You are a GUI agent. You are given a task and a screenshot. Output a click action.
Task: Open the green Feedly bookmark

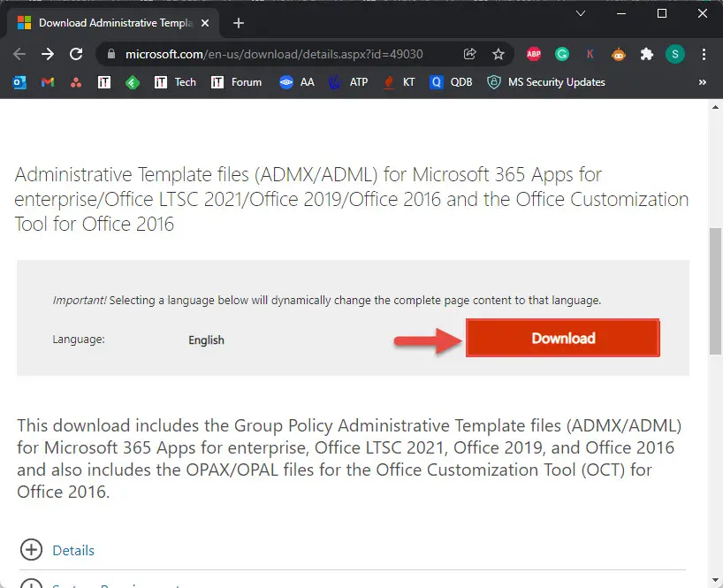[133, 82]
